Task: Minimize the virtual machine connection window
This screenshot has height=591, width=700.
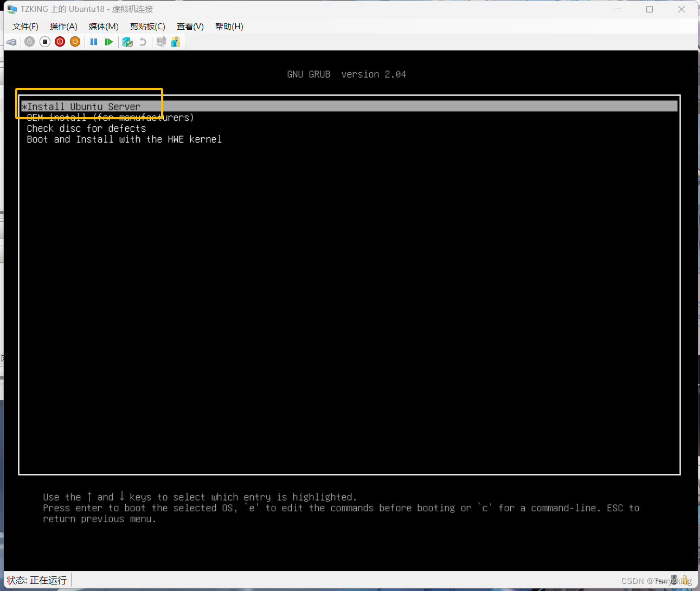Action: [618, 9]
